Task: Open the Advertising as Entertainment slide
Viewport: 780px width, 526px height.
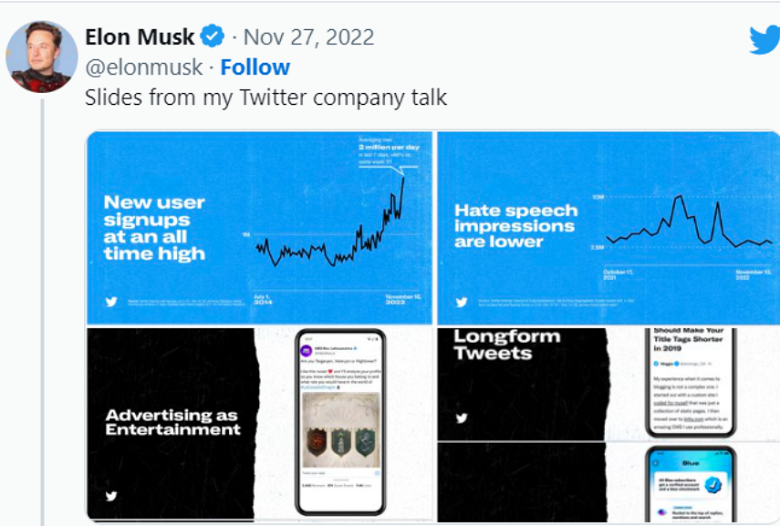Action: pyautogui.click(x=170, y=422)
